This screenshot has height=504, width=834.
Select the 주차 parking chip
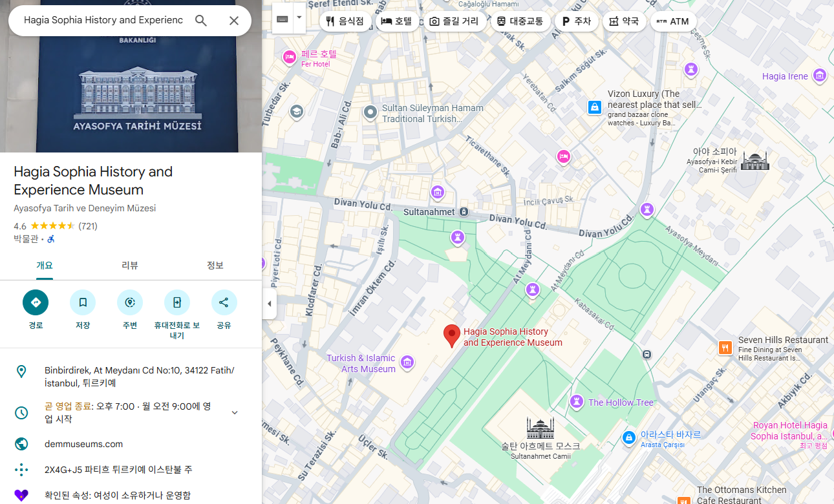pos(576,21)
